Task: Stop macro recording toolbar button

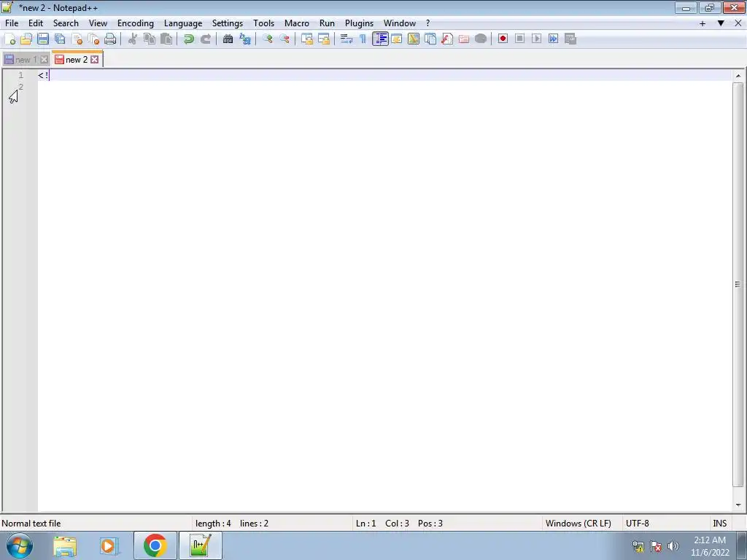Action: [x=519, y=39]
